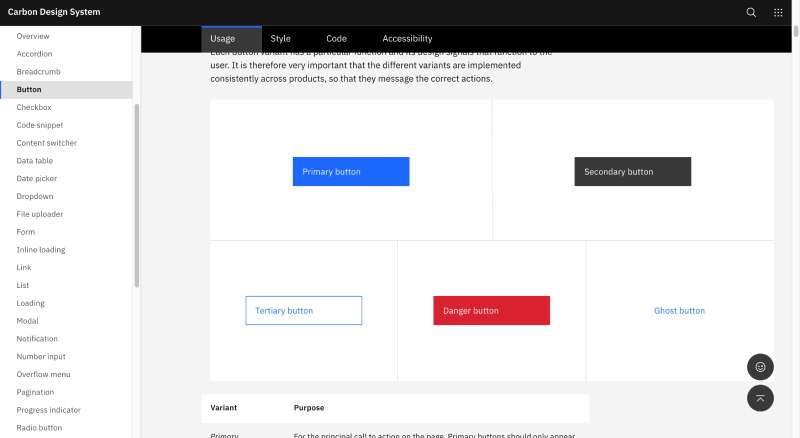Open the app switcher grid icon

(x=778, y=12)
